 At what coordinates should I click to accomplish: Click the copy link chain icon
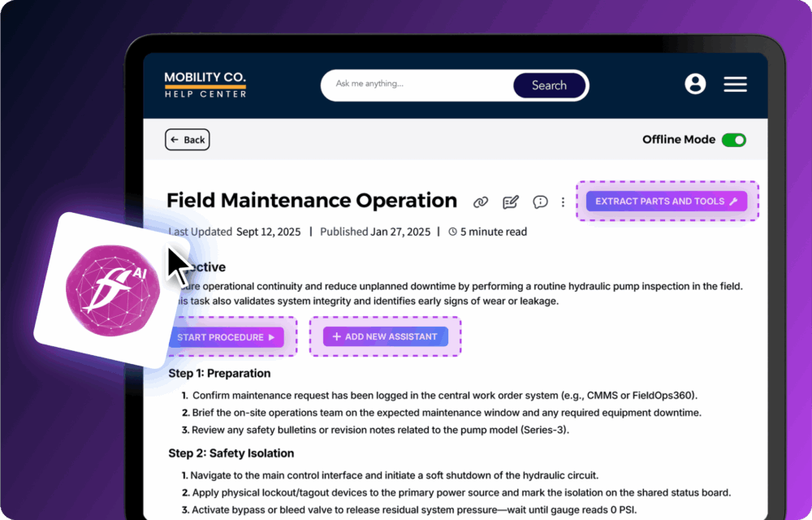point(481,202)
